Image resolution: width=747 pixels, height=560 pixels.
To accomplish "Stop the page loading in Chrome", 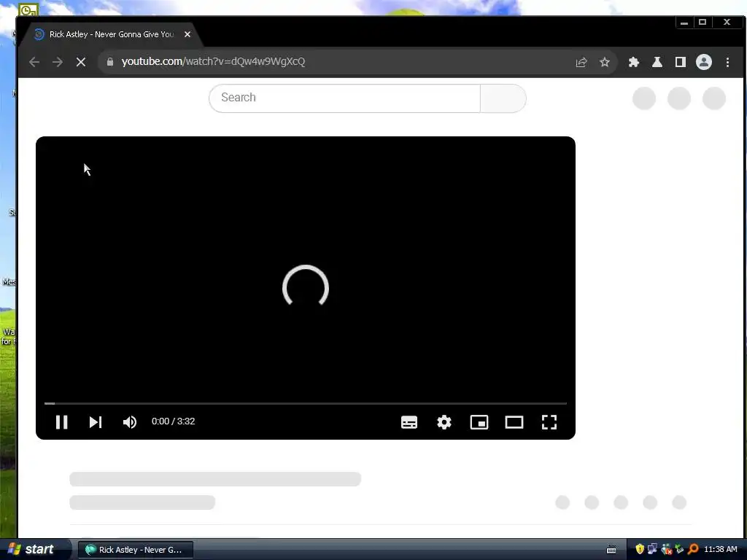I will coord(81,62).
